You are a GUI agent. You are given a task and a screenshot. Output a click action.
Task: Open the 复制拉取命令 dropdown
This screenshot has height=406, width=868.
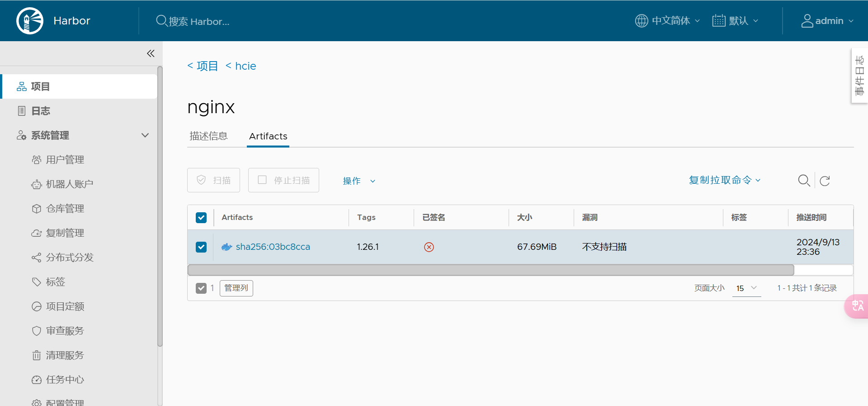(x=725, y=180)
